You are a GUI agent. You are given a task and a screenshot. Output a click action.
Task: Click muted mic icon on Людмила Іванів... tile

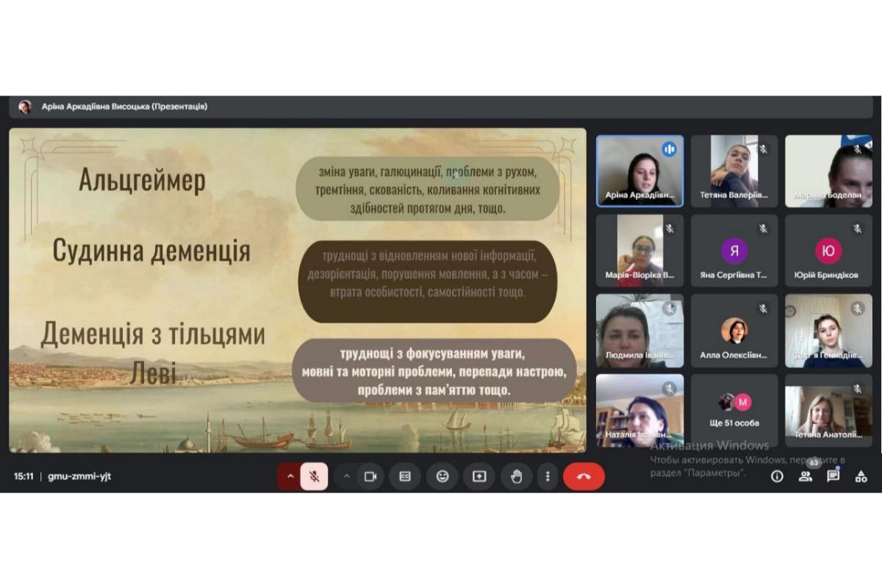[x=669, y=309]
